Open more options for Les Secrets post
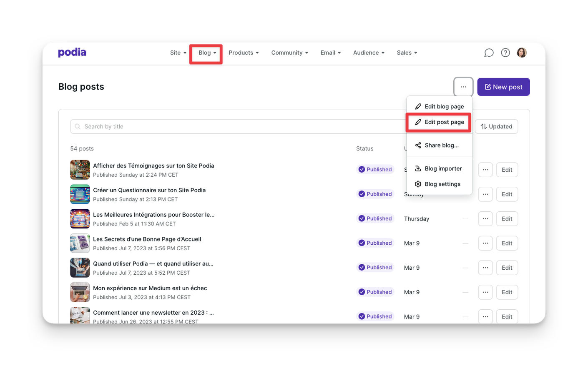This screenshot has width=588, height=366. (x=485, y=243)
